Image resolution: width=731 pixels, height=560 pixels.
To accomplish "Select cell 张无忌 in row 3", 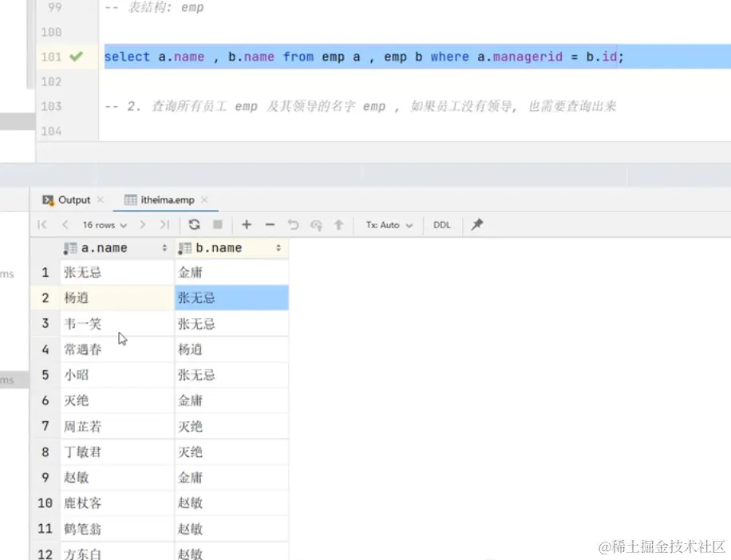I will (x=231, y=324).
